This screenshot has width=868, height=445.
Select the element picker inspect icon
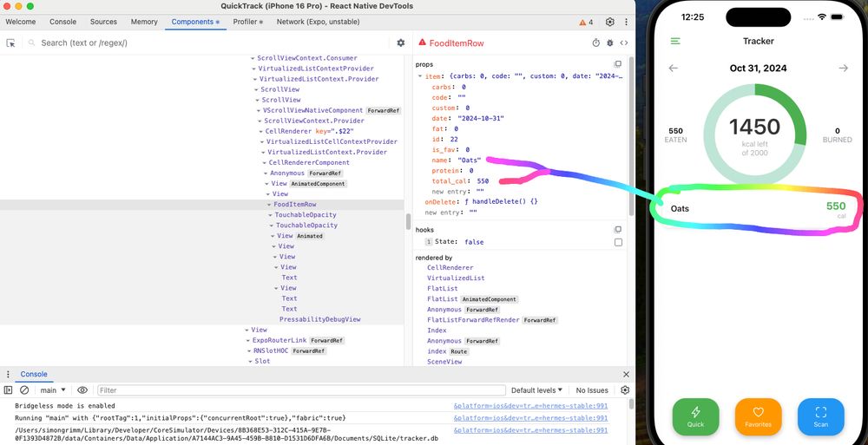(10, 43)
